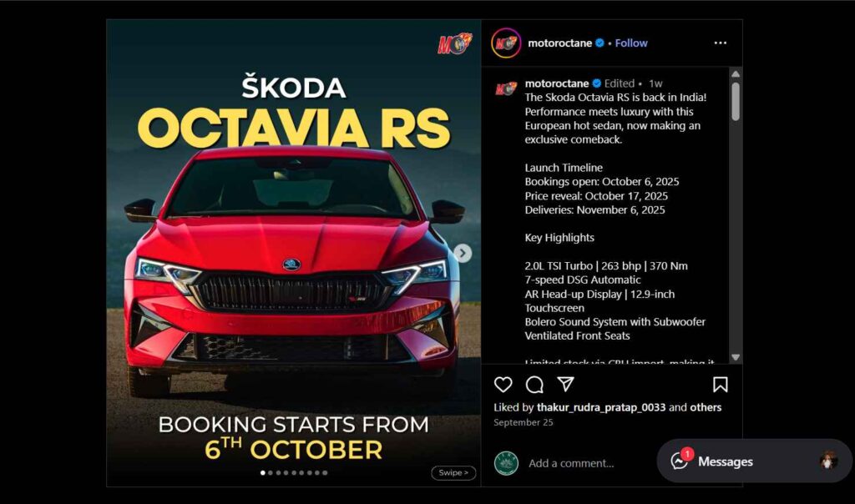The width and height of the screenshot is (855, 504).
Task: Save post with bookmark icon
Action: click(720, 385)
